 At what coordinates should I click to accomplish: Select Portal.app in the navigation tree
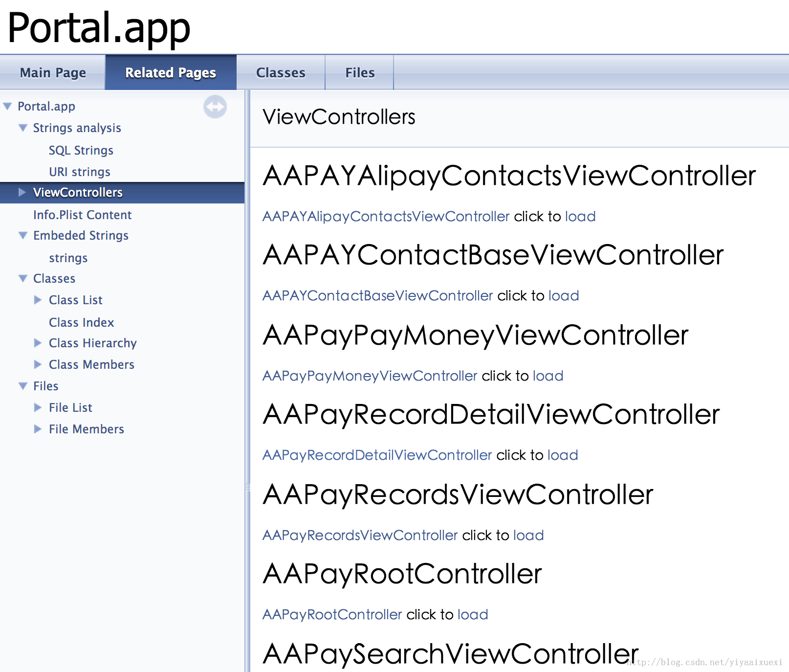[x=46, y=106]
